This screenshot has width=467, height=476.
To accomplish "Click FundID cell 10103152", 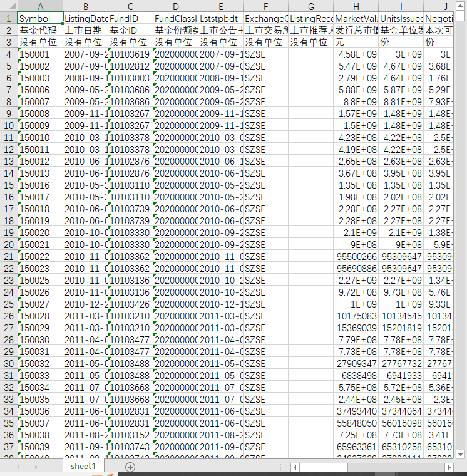I will 130,435.
